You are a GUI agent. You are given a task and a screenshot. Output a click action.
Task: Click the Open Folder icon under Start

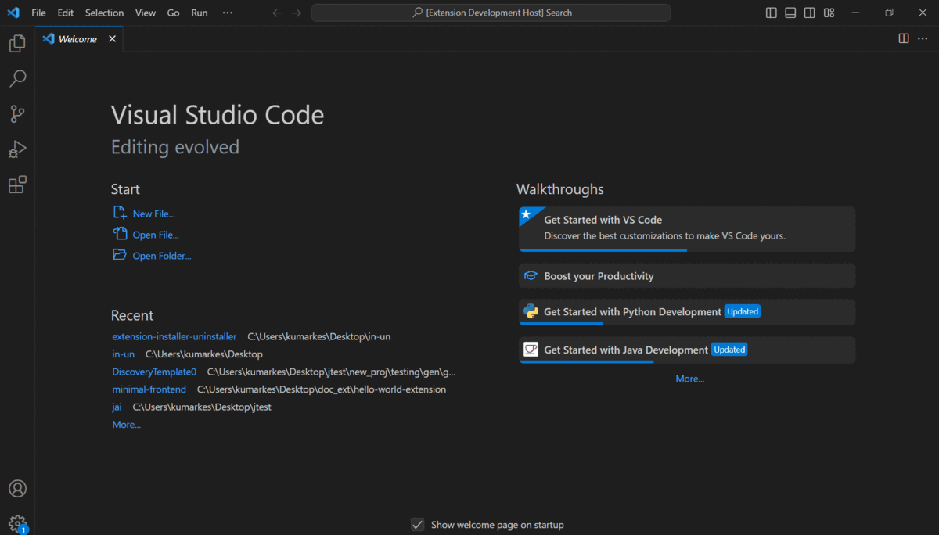coord(120,255)
